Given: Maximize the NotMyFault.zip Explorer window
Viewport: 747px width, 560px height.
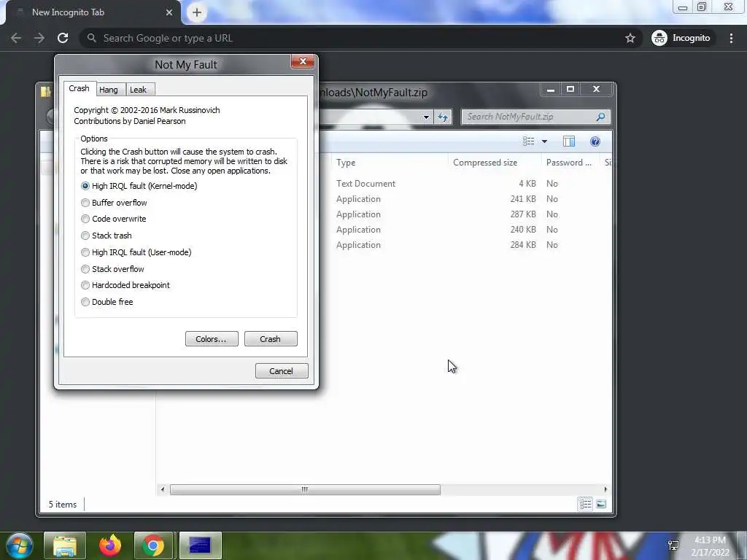Looking at the screenshot, I should [x=570, y=89].
